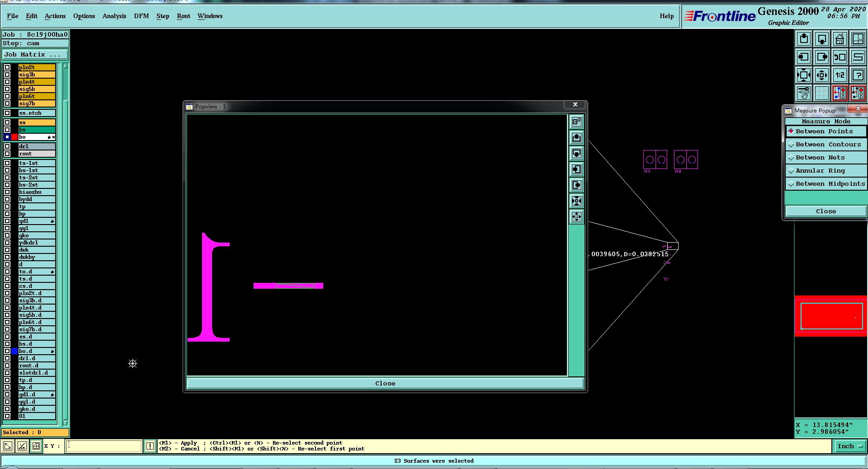Select Between Points measure mode

click(x=826, y=131)
